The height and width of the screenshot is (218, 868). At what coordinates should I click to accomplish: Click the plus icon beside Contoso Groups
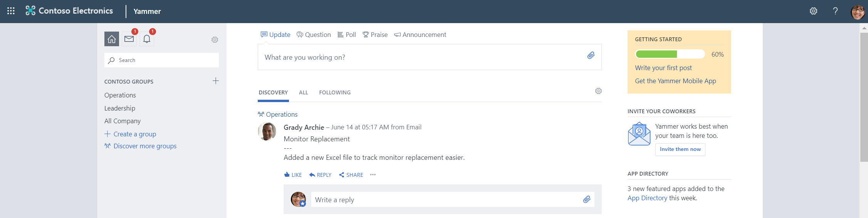(216, 81)
